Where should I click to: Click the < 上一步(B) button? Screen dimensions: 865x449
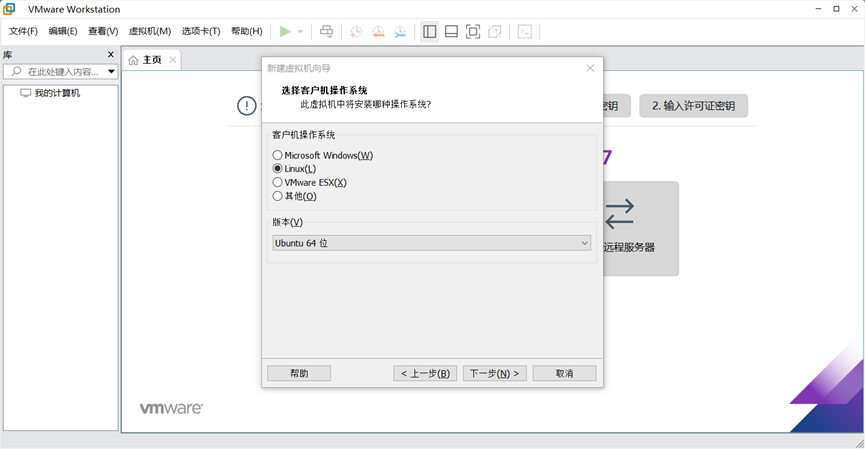pyautogui.click(x=425, y=373)
